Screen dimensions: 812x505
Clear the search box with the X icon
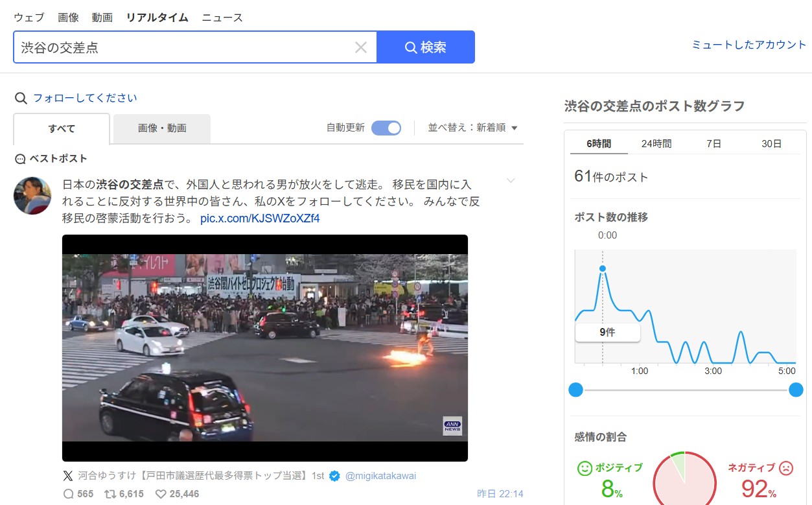tap(361, 47)
